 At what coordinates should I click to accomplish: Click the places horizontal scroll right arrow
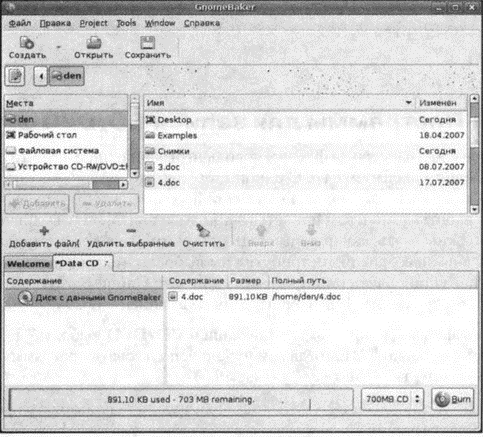[124, 184]
